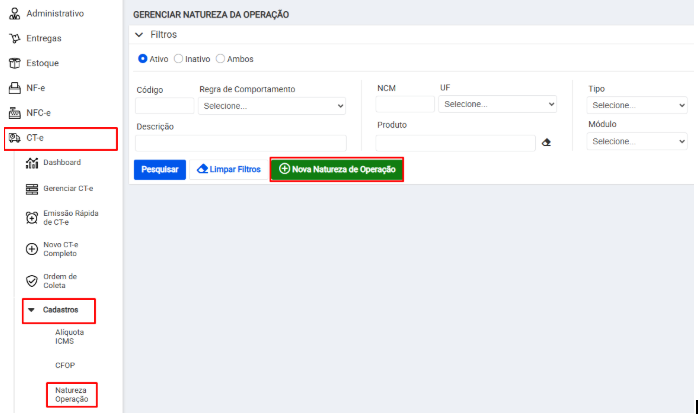698x414 pixels.
Task: Click the Administrativo sidebar icon
Action: pyautogui.click(x=14, y=13)
